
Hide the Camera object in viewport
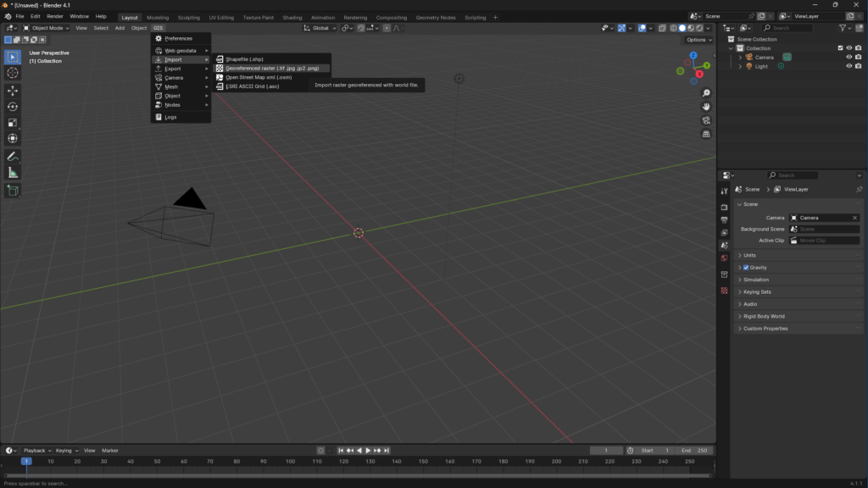click(x=849, y=58)
